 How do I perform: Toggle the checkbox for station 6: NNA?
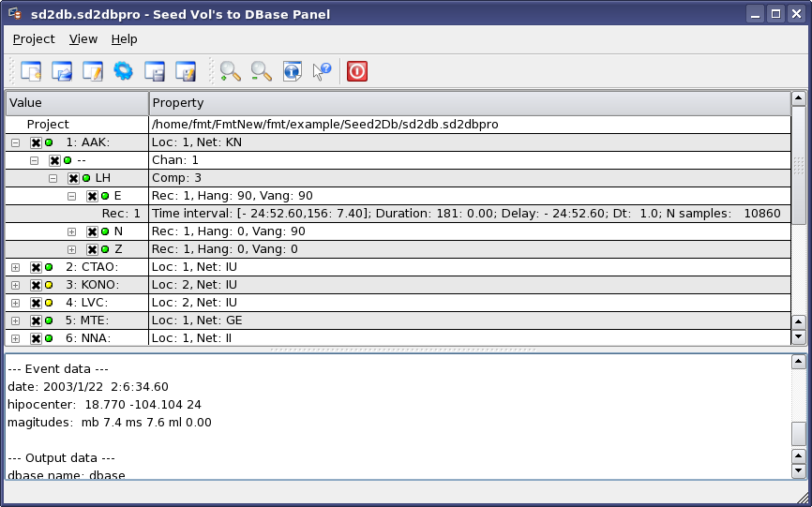36,339
